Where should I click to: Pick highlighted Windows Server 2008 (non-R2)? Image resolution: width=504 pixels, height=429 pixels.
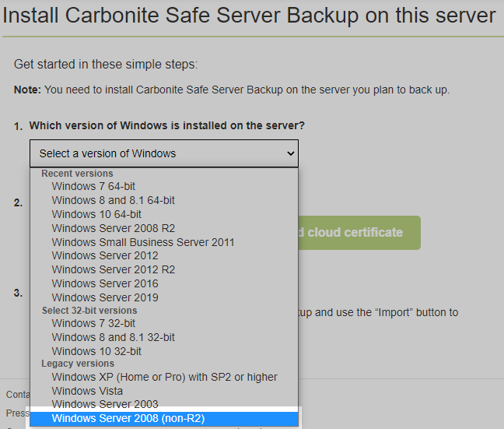coord(128,419)
